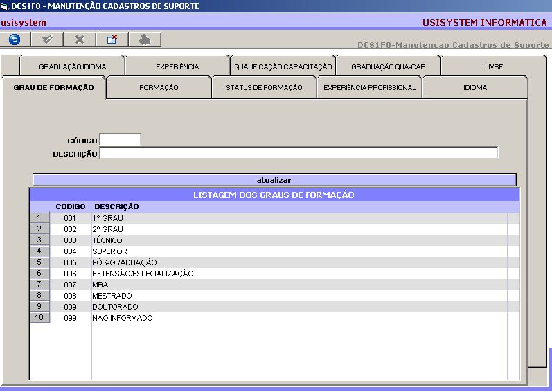Select row button 8 for MESTRADO
The height and width of the screenshot is (392, 552).
tap(39, 295)
